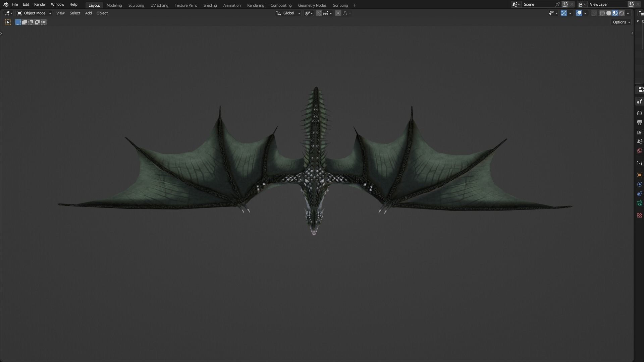Viewport: 644px width, 362px height.
Task: Open the Output properties tab
Action: (640, 123)
